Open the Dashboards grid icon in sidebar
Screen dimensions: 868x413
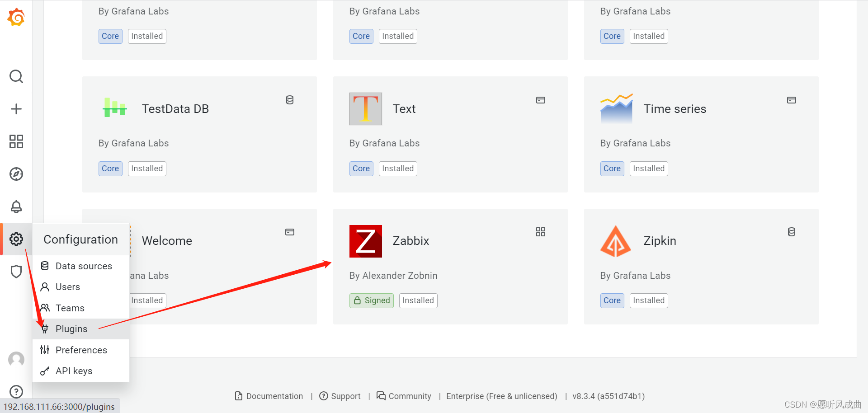point(16,141)
